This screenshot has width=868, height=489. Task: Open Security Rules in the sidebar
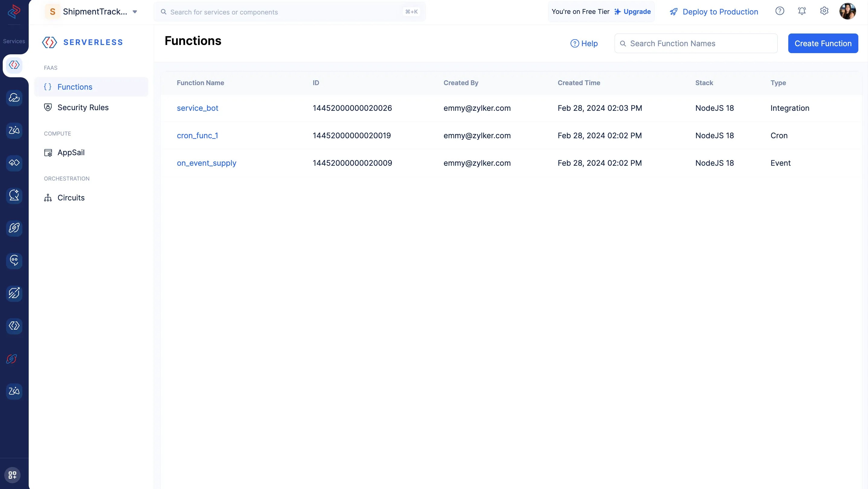pos(83,107)
